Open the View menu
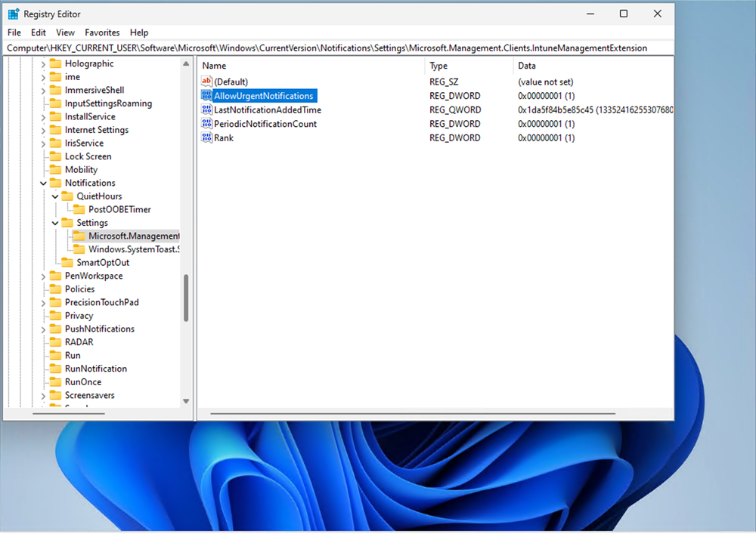This screenshot has width=756, height=534. (65, 32)
